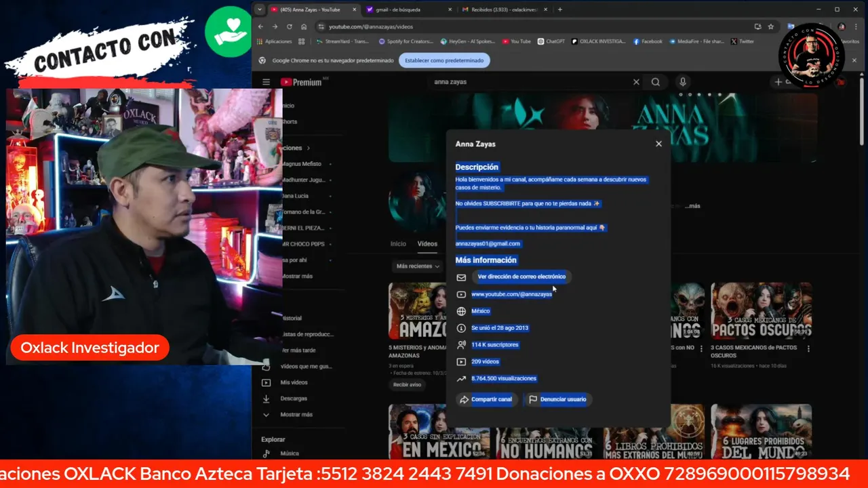Close the Anna Zayas info dialog
This screenshot has width=868, height=488.
point(658,144)
